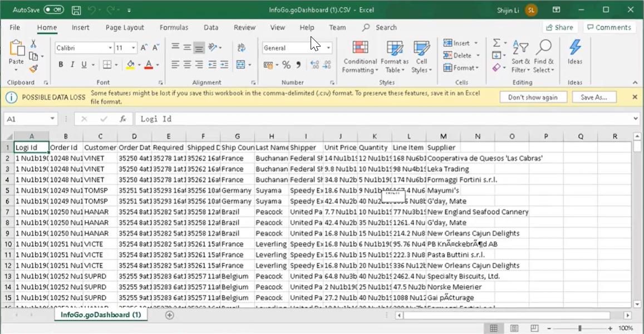Click the Decrease Decimal icon
644x334 pixels.
(327, 65)
